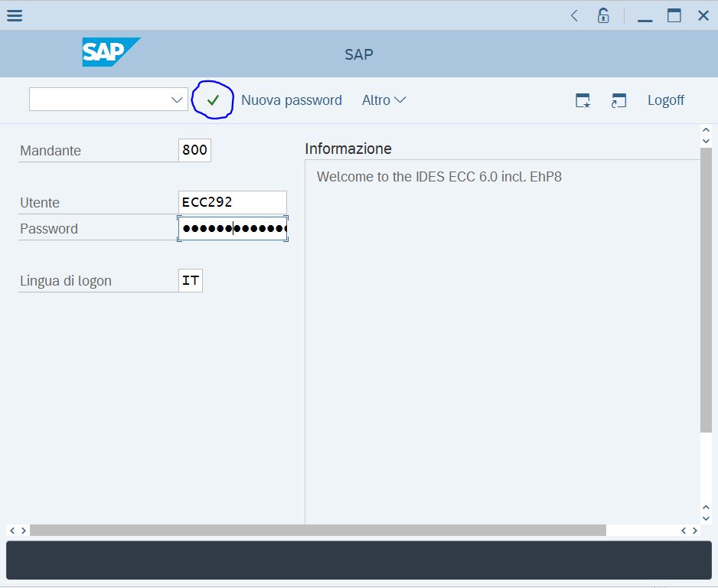Click the Mandante field containing 800
This screenshot has height=588, width=718.
click(x=194, y=150)
